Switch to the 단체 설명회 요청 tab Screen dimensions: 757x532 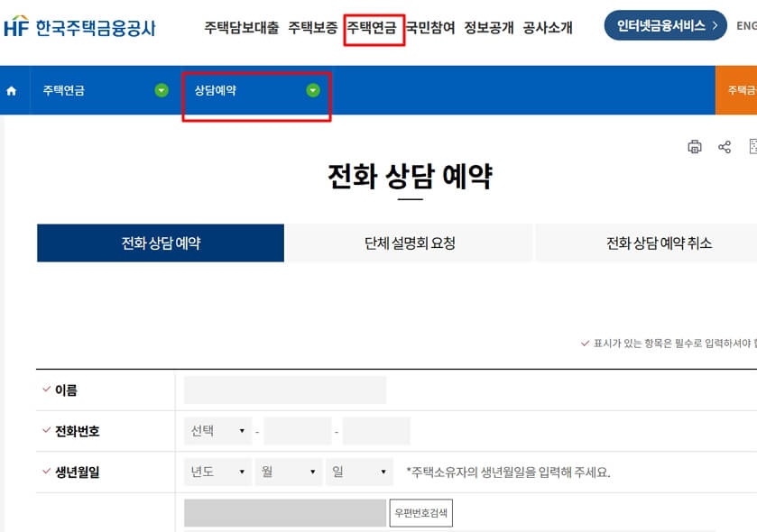(408, 243)
